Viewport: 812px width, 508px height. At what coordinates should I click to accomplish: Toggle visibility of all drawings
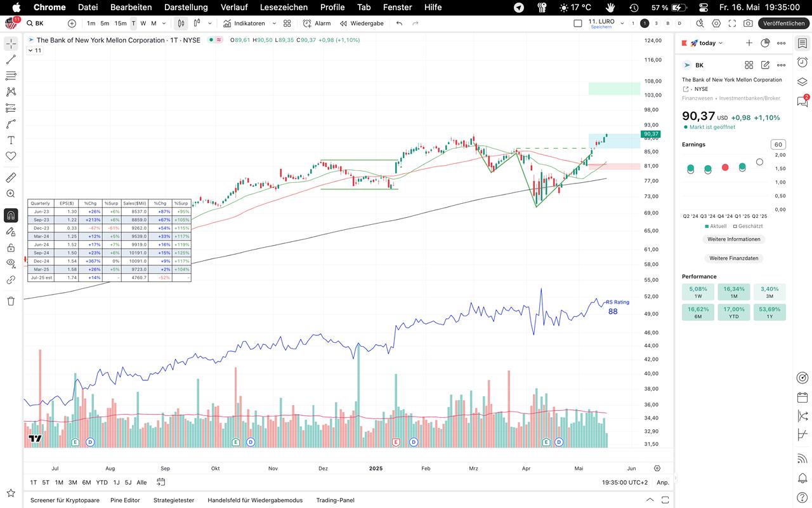(x=11, y=263)
